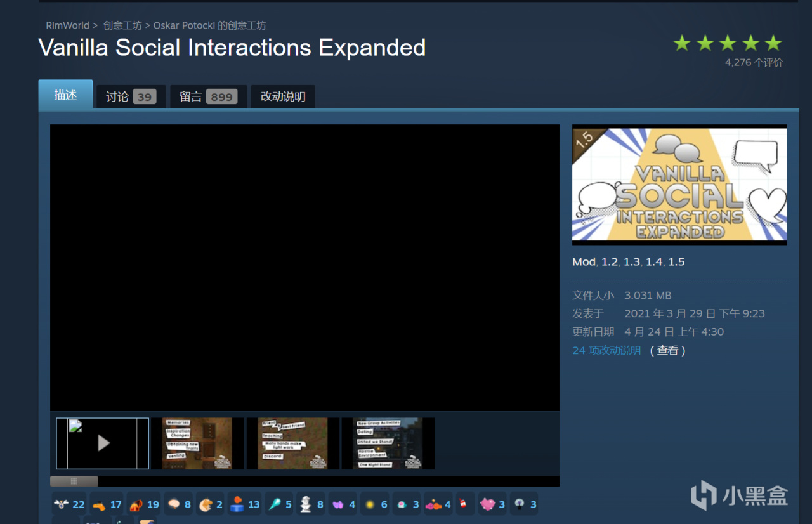812x524 pixels.
Task: Open Oskar Potocki 的创意工坊 breadcrumb link
Action: click(209, 25)
